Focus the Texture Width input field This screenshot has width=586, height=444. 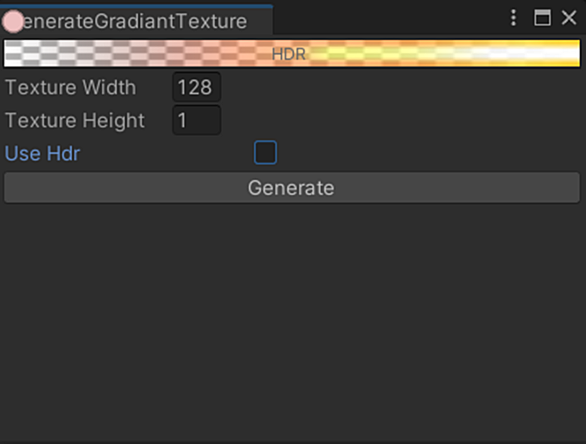(197, 87)
